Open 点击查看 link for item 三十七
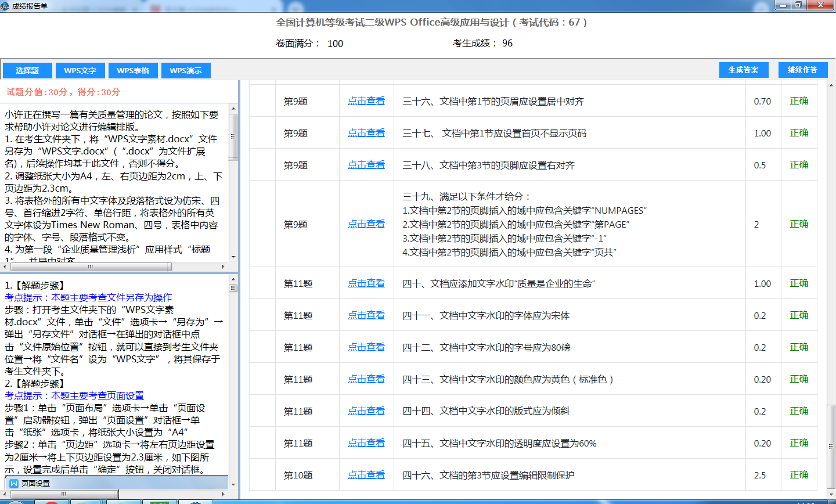This screenshot has height=504, width=836. (366, 133)
